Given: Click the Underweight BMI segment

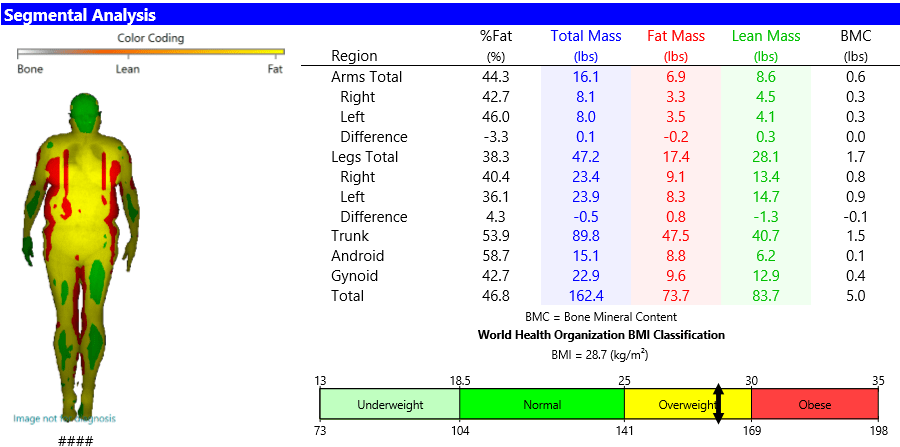Looking at the screenshot, I should (x=389, y=405).
